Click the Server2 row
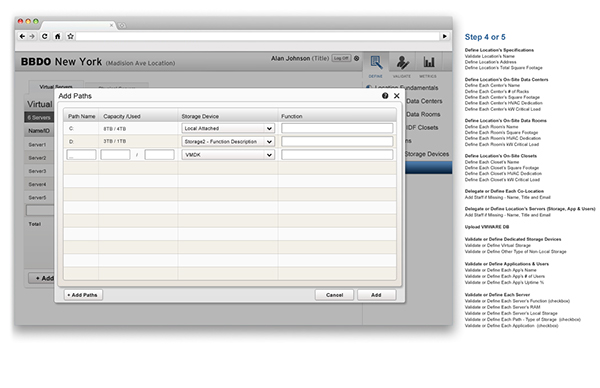The width and height of the screenshot is (600, 388). tap(39, 158)
